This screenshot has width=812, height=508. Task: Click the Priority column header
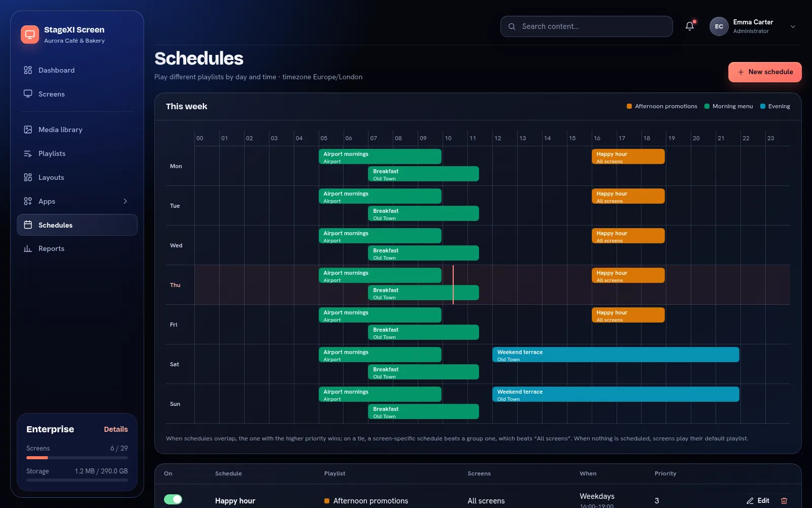click(665, 473)
